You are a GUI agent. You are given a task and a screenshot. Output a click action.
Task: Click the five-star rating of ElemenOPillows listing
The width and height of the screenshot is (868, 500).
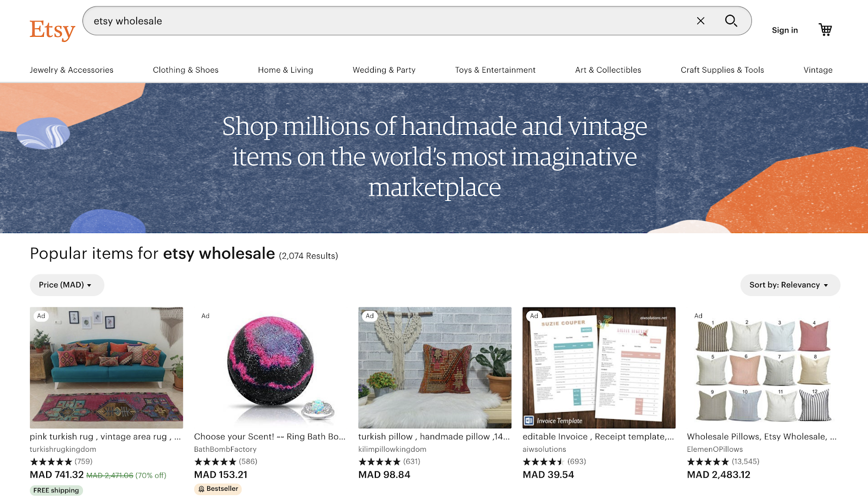[707, 461]
